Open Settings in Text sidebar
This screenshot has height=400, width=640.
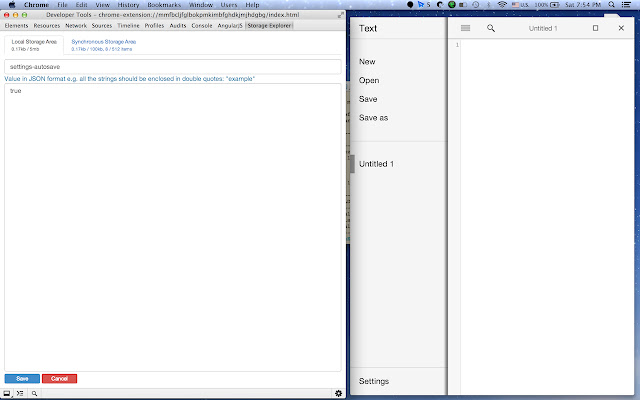click(x=374, y=381)
